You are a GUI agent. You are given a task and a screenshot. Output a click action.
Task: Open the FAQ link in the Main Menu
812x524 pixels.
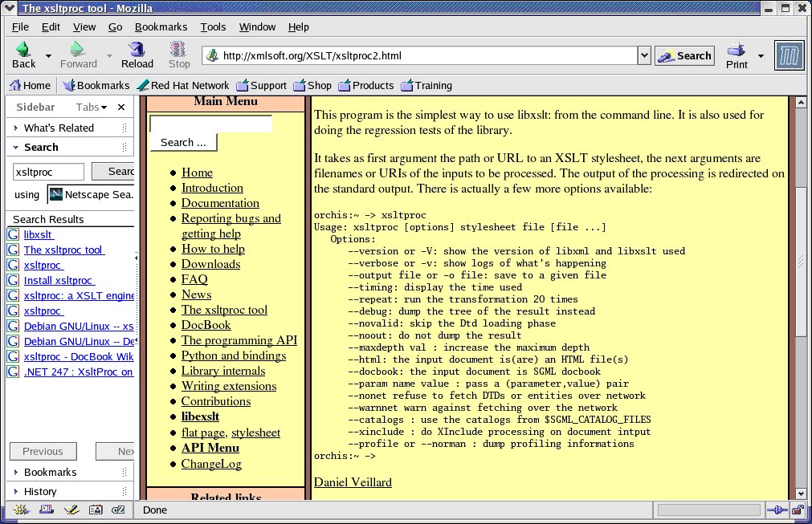tap(194, 279)
